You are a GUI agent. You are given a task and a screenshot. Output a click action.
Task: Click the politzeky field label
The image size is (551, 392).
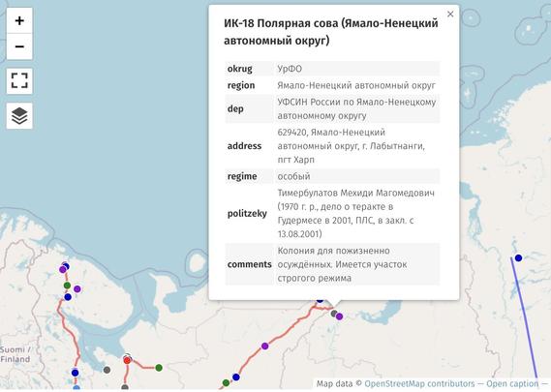click(247, 214)
